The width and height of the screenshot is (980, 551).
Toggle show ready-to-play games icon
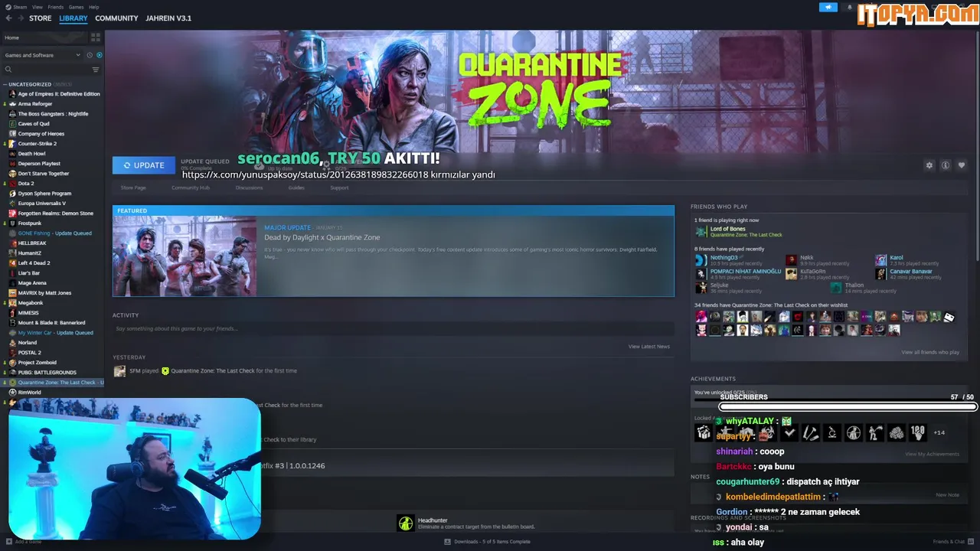pos(100,55)
